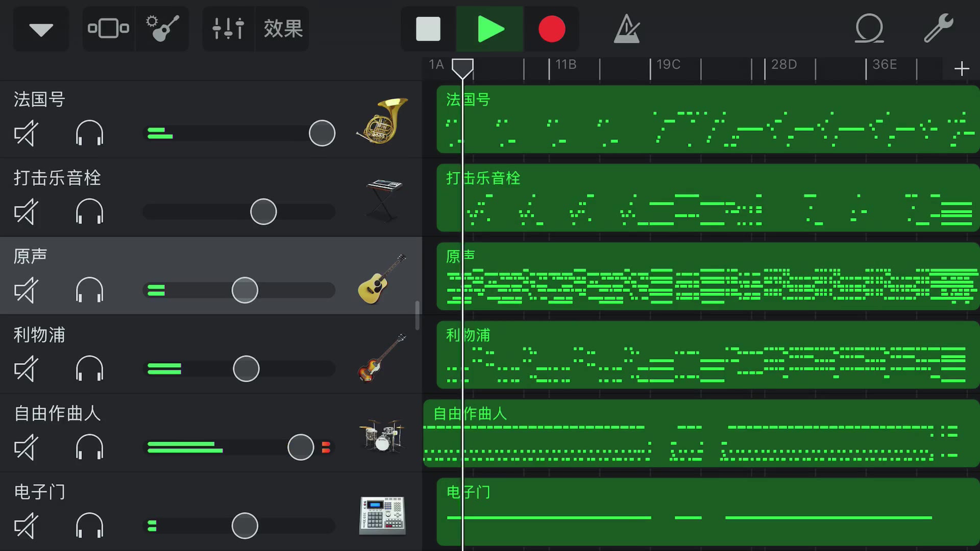Screen dimensions: 980x551
Task: Open the guitar instrument browser icon
Action: coord(162,29)
